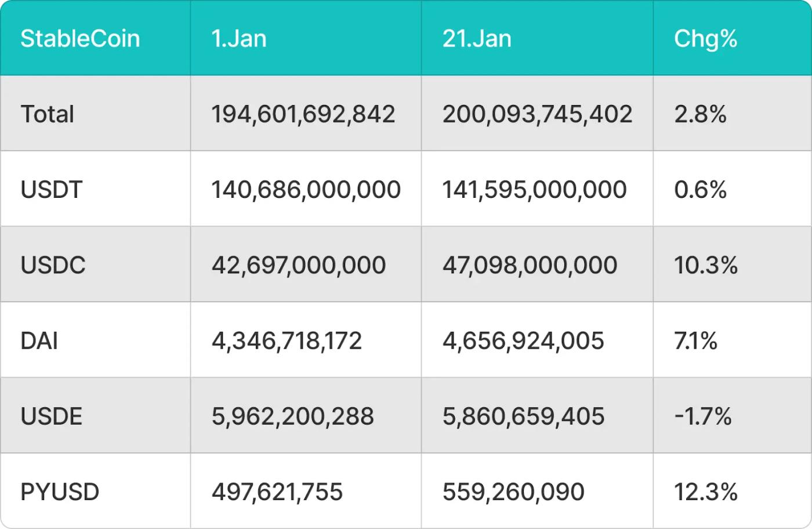812x529 pixels.
Task: Click the 1.Jan column header
Action: pos(238,39)
